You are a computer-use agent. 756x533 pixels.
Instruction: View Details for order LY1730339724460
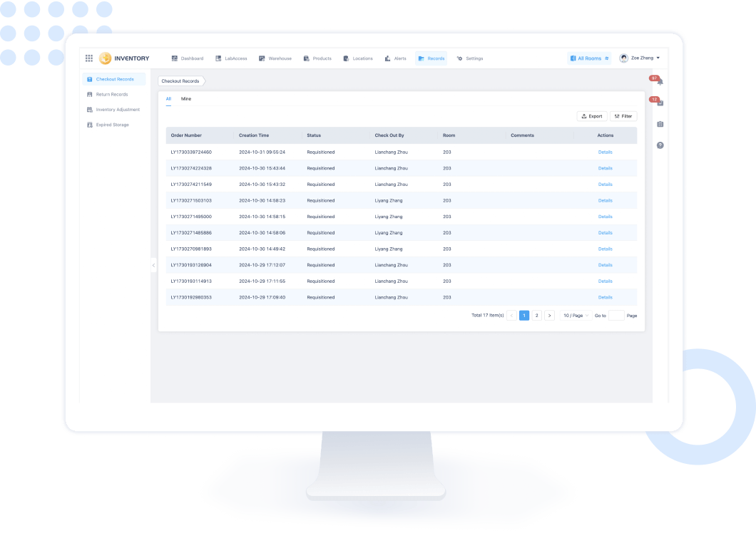click(605, 152)
